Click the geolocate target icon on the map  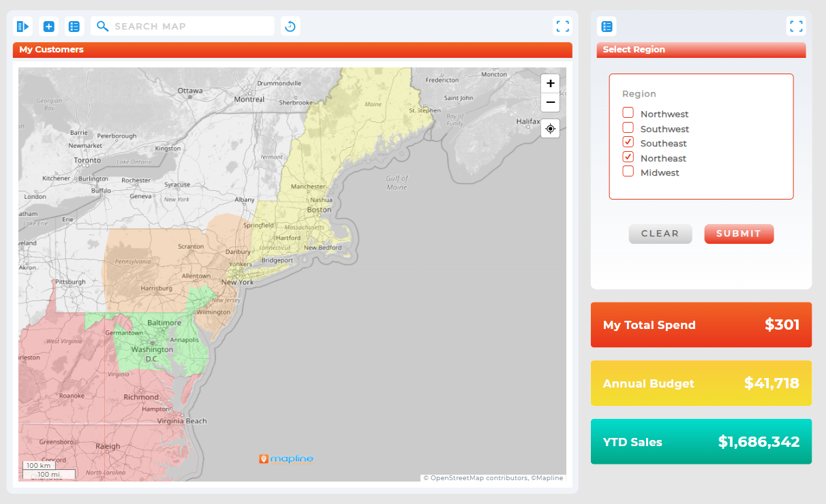[550, 128]
